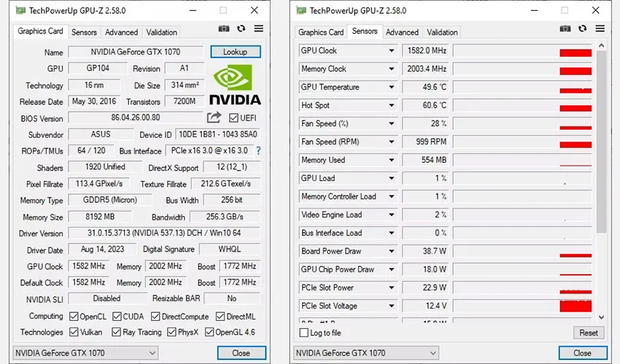The height and width of the screenshot is (364, 620).
Task: Toggle the OpenCL checkbox
Action: tap(74, 317)
